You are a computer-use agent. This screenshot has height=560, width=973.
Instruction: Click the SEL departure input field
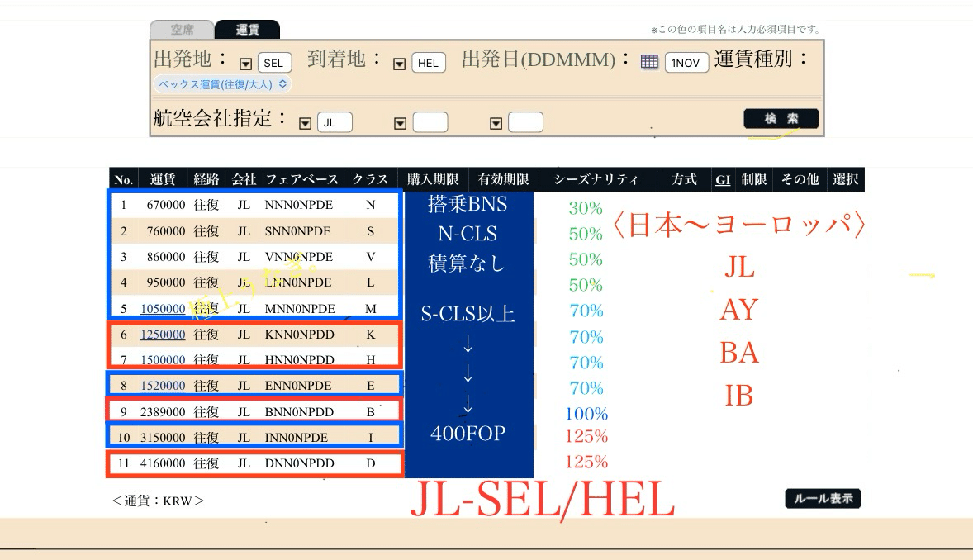tap(273, 63)
